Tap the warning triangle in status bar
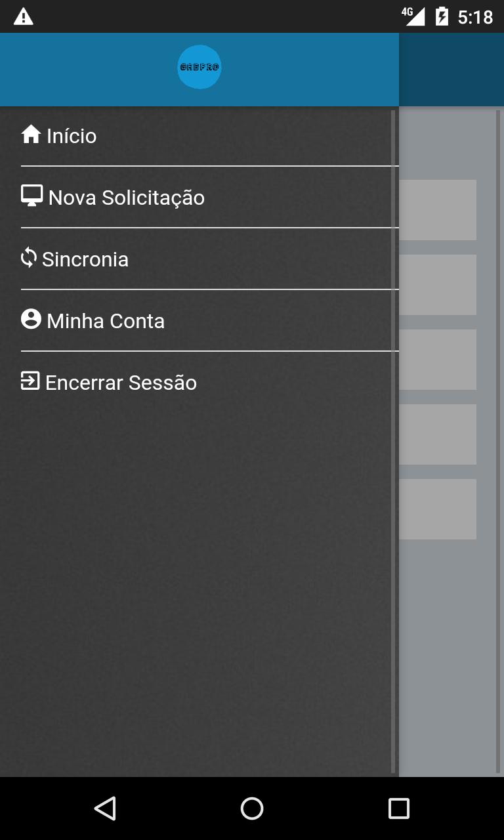The width and height of the screenshot is (504, 840). (24, 16)
